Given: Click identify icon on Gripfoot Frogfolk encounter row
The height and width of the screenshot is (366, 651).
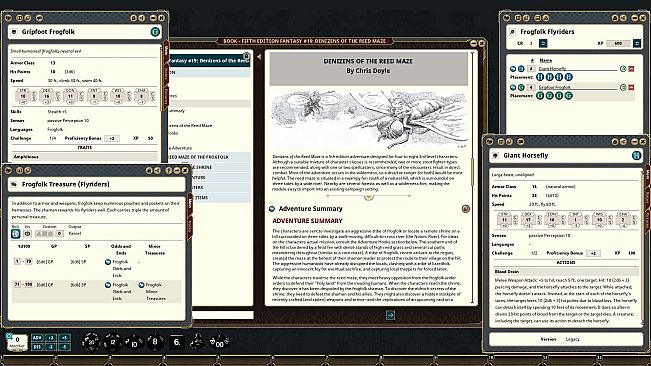Looking at the screenshot, I should point(623,88).
